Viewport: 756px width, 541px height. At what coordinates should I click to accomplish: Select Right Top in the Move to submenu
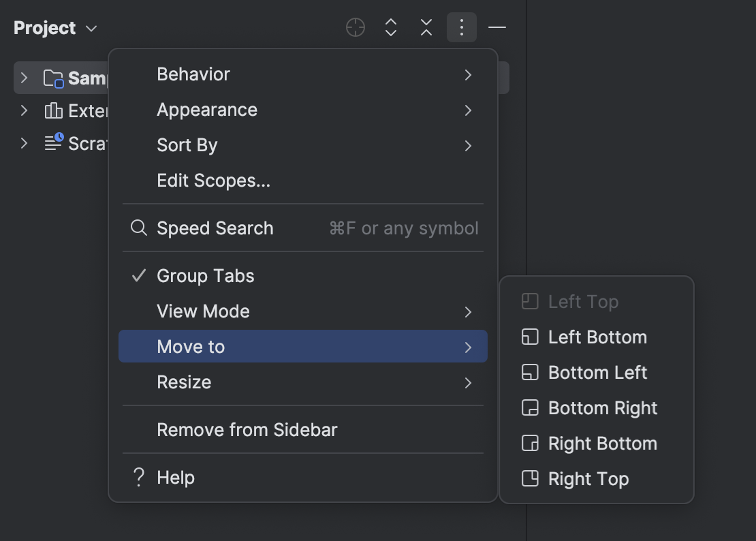[587, 478]
